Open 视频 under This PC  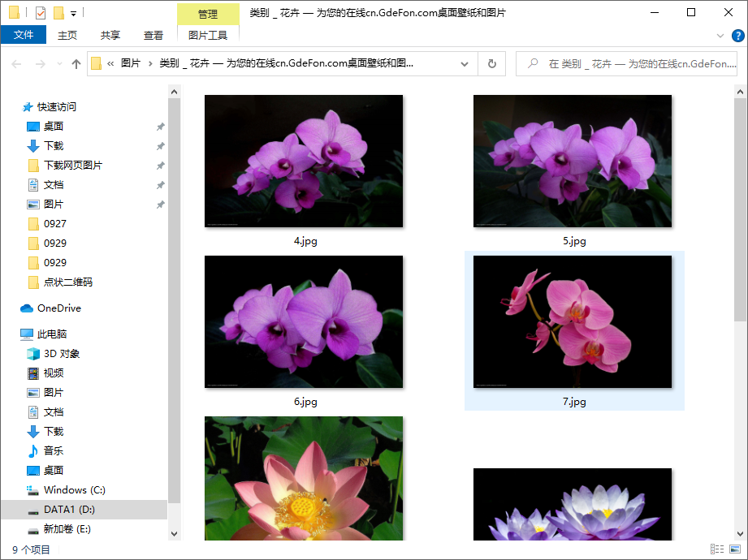pyautogui.click(x=54, y=373)
